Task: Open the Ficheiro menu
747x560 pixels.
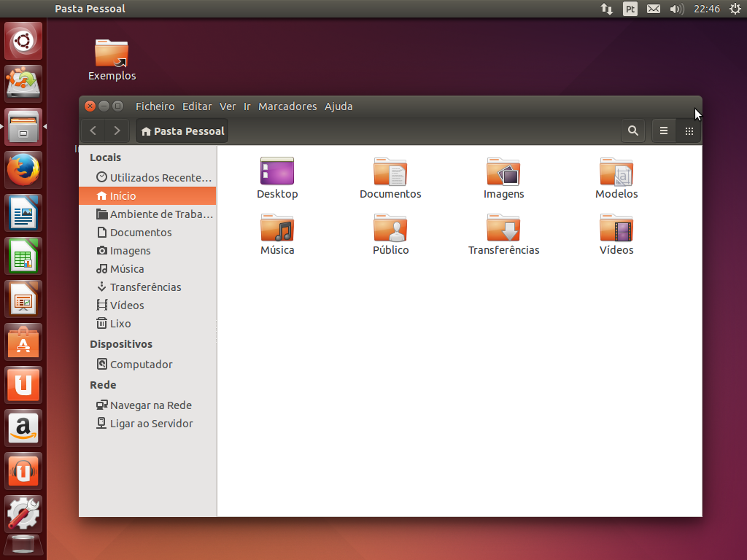Action: [155, 106]
